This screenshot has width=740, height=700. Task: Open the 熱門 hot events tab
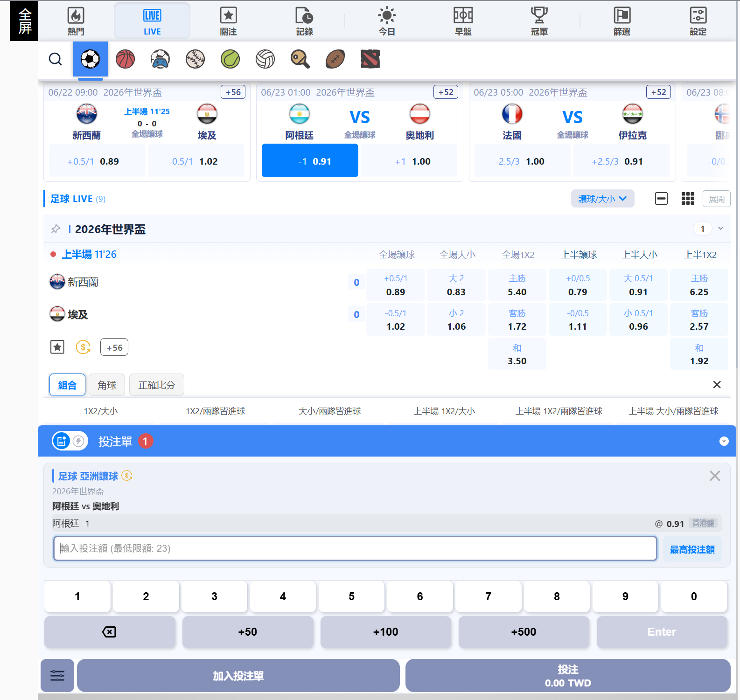coord(76,21)
